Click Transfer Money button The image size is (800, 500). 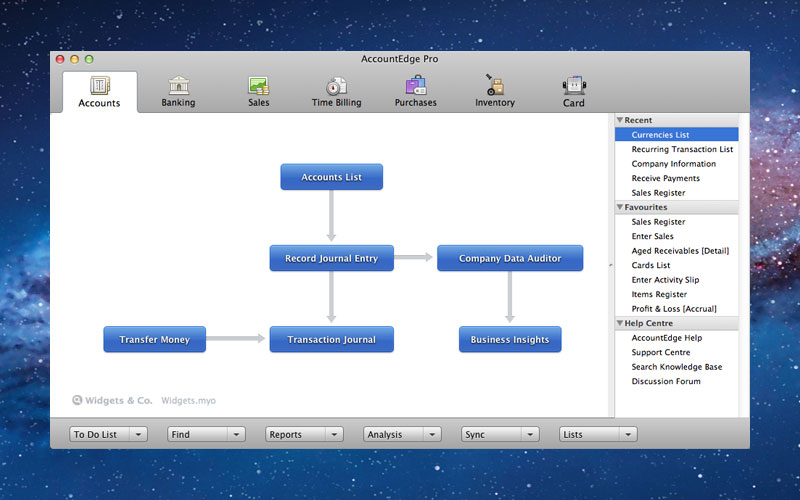click(155, 339)
